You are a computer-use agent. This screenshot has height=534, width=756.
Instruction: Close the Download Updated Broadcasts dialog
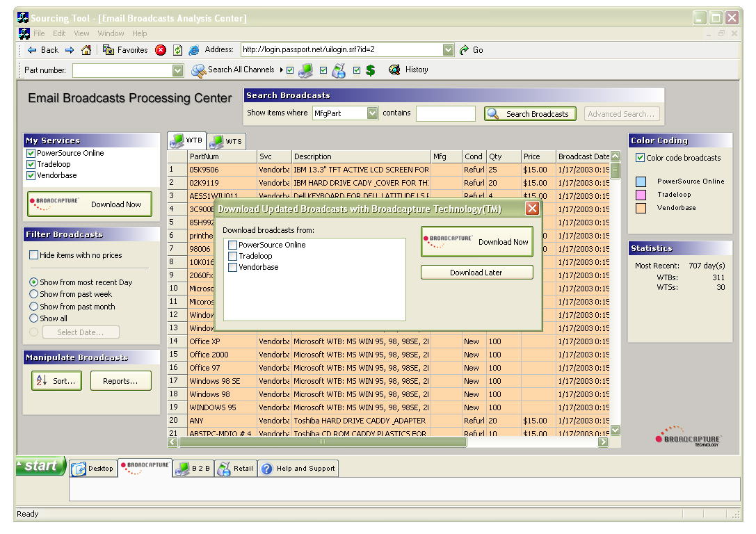tap(532, 208)
